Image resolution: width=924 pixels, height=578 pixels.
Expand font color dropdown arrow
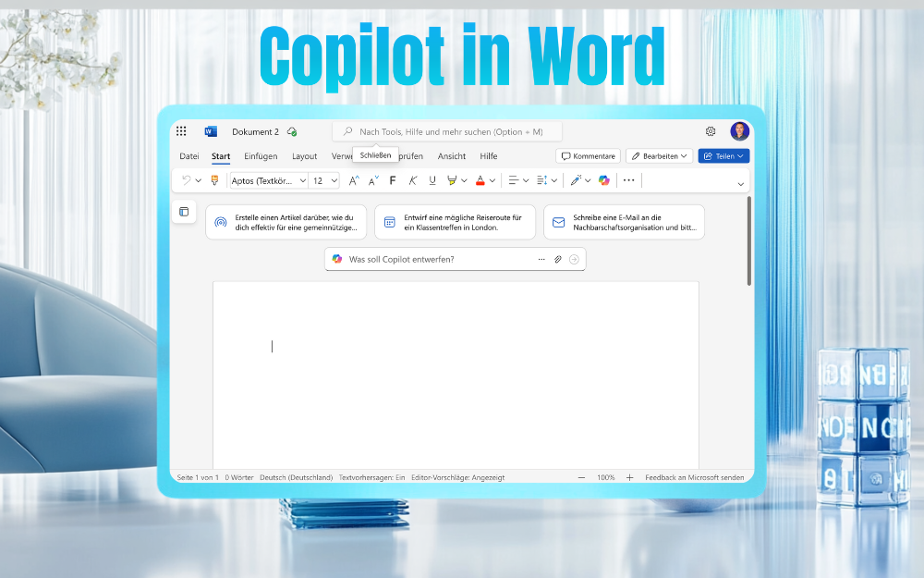pyautogui.click(x=492, y=180)
